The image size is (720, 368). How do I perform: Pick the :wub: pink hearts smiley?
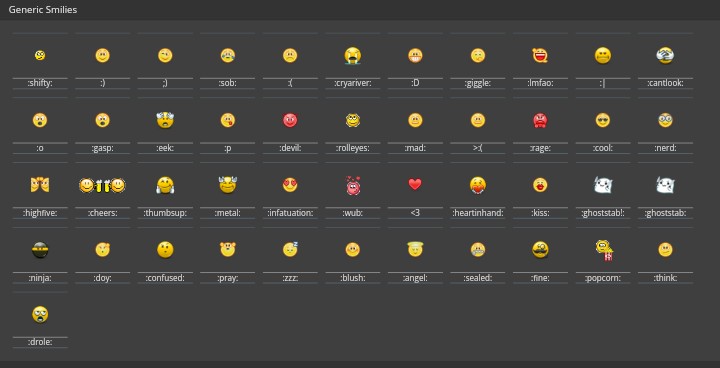353,185
